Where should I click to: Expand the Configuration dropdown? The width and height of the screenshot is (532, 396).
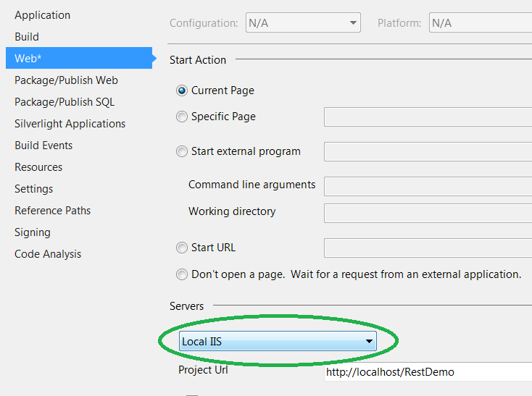[303, 23]
